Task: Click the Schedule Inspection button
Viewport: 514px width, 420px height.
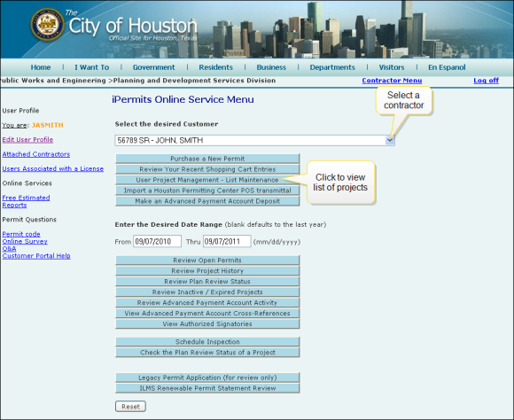Action: (x=207, y=342)
